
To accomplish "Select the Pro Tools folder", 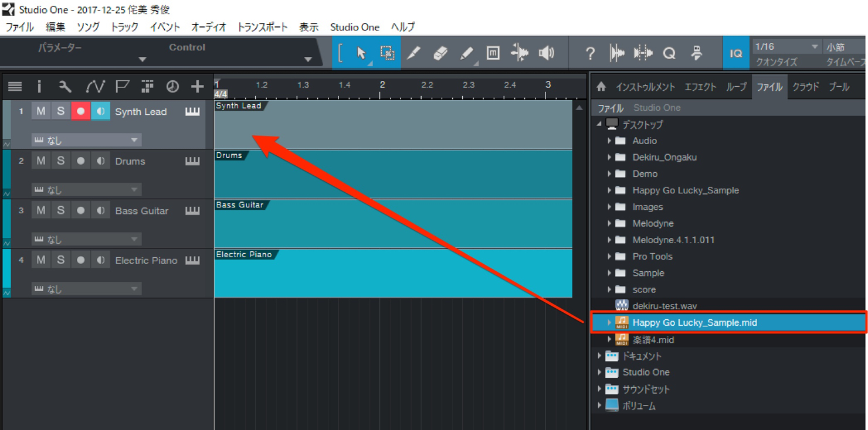I will click(x=652, y=257).
